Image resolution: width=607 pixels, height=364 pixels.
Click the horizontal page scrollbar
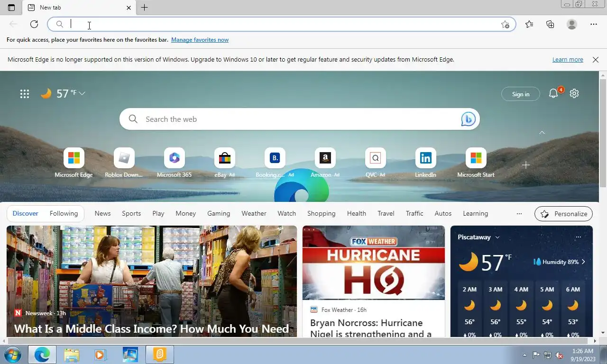coord(298,341)
